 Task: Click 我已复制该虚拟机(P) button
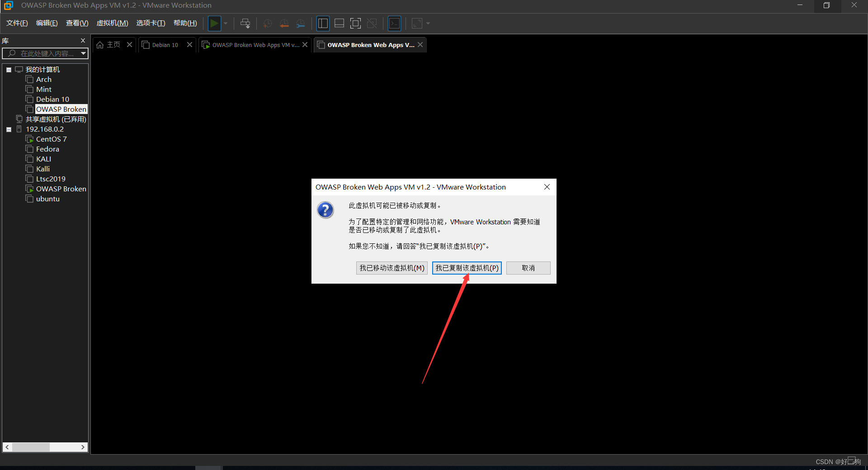point(467,268)
